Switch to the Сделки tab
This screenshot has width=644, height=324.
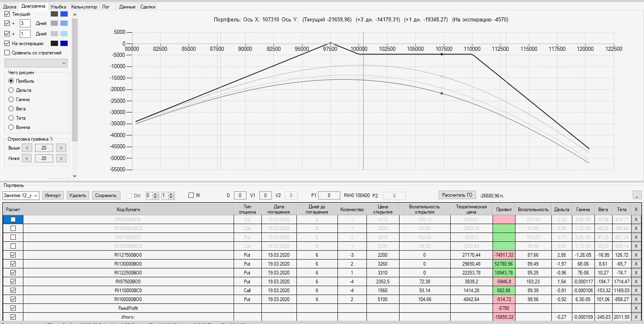tap(148, 7)
